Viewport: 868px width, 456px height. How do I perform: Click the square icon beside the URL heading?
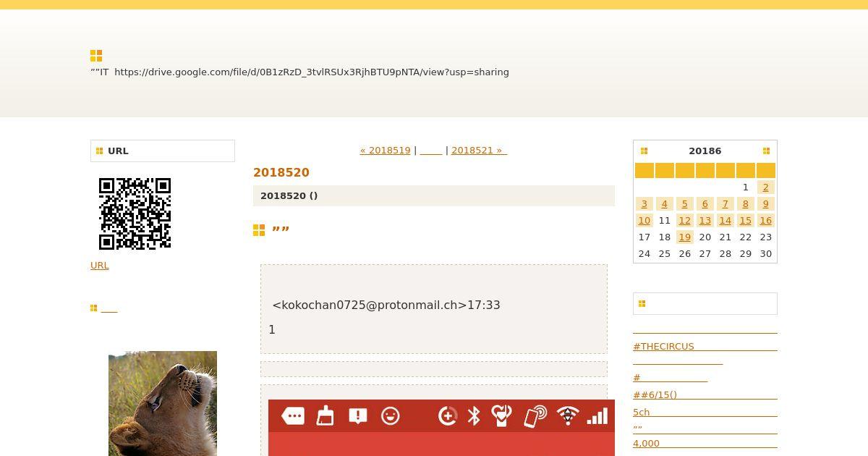point(100,151)
